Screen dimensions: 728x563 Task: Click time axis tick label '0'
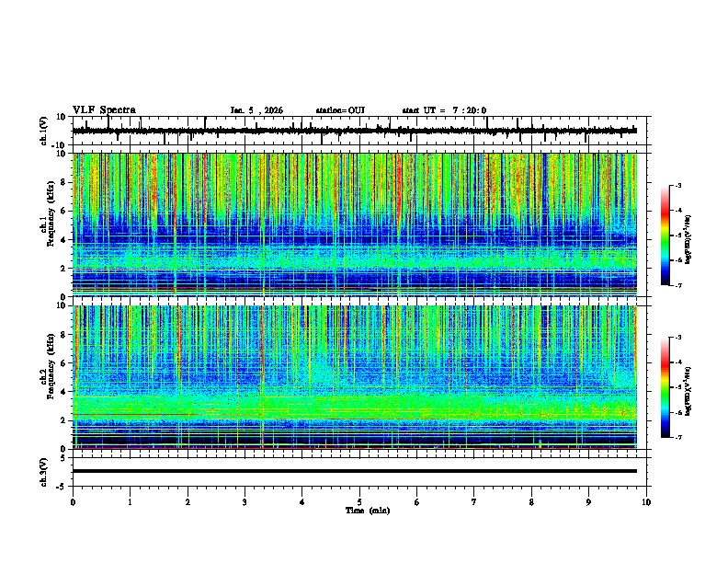[x=73, y=502]
